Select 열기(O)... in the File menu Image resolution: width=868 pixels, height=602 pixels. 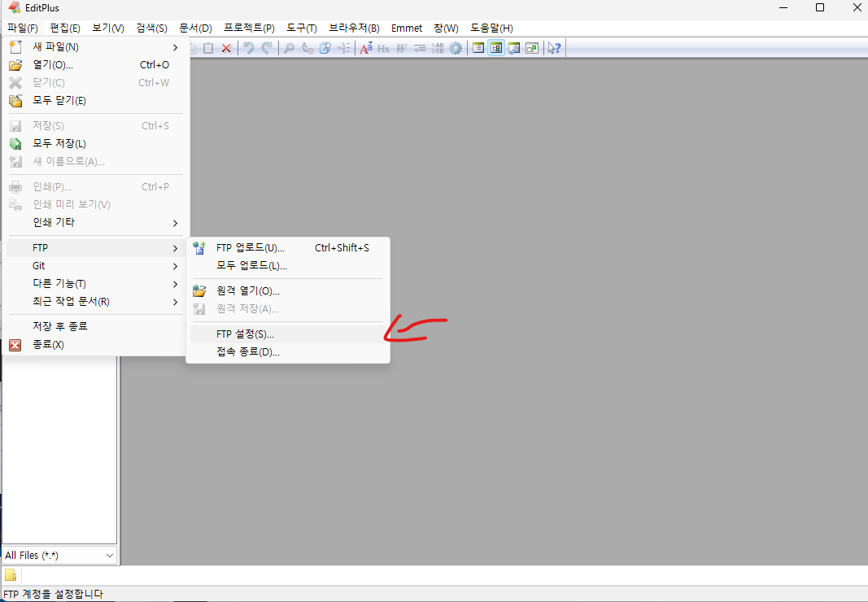(x=94, y=65)
